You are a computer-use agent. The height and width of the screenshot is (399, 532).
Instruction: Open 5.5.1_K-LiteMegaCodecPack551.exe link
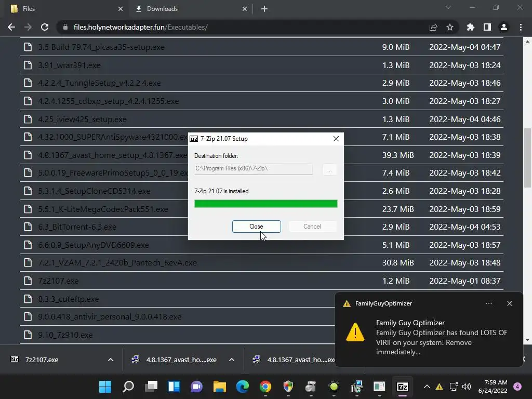(x=103, y=209)
